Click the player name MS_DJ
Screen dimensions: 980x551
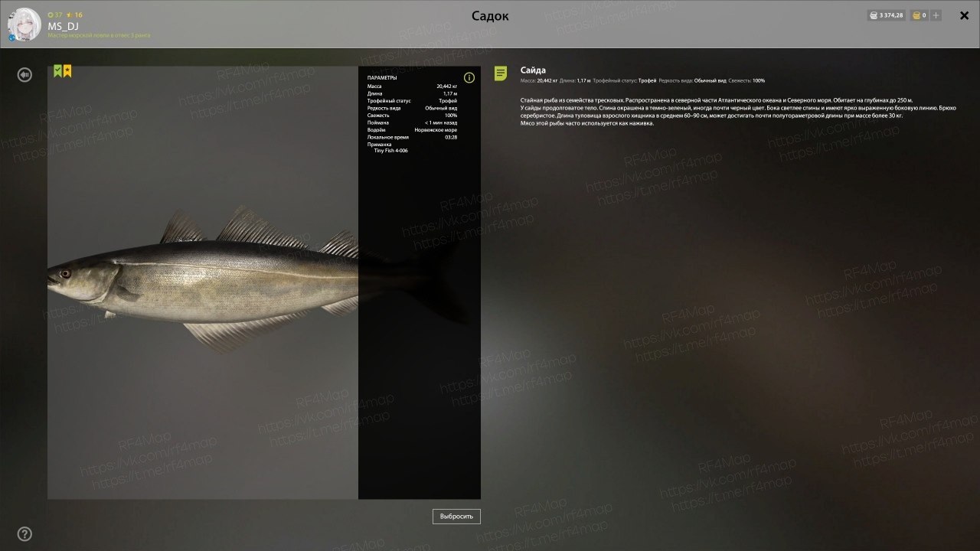click(63, 26)
